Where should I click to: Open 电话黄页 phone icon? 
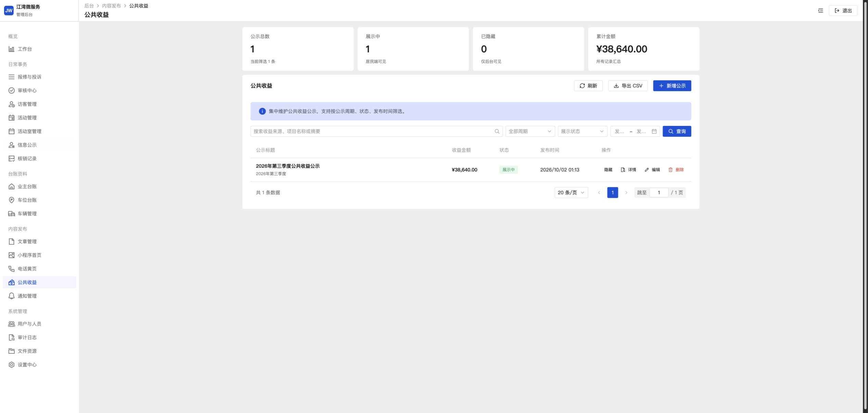pos(11,269)
